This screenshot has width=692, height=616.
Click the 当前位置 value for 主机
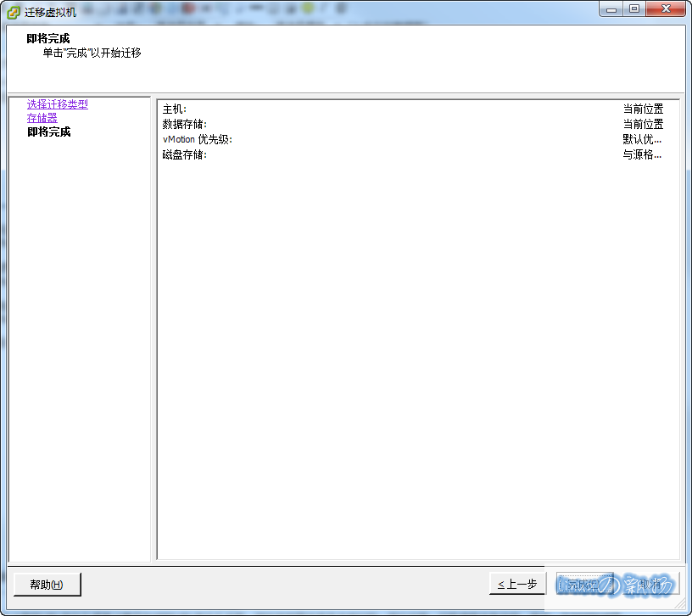[643, 109]
